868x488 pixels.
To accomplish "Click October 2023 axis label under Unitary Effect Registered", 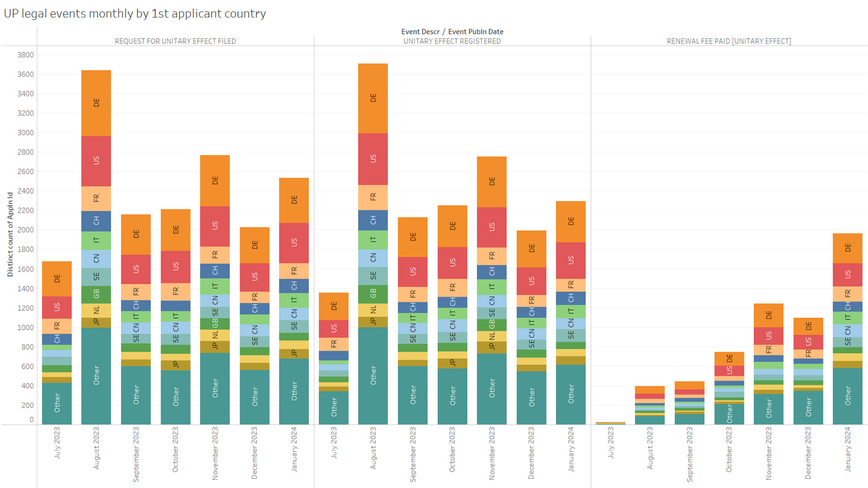I will coord(452,450).
